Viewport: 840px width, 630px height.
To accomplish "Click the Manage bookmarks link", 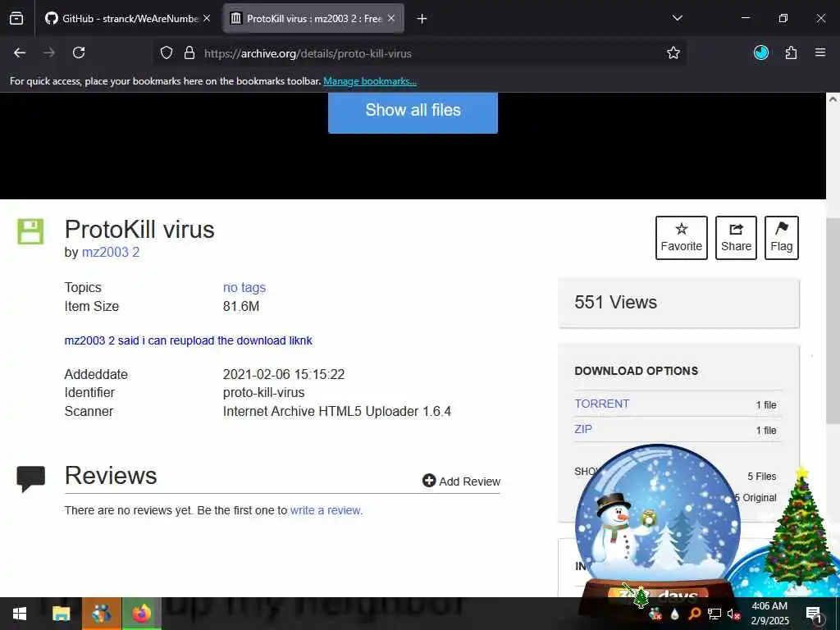I will (x=370, y=81).
